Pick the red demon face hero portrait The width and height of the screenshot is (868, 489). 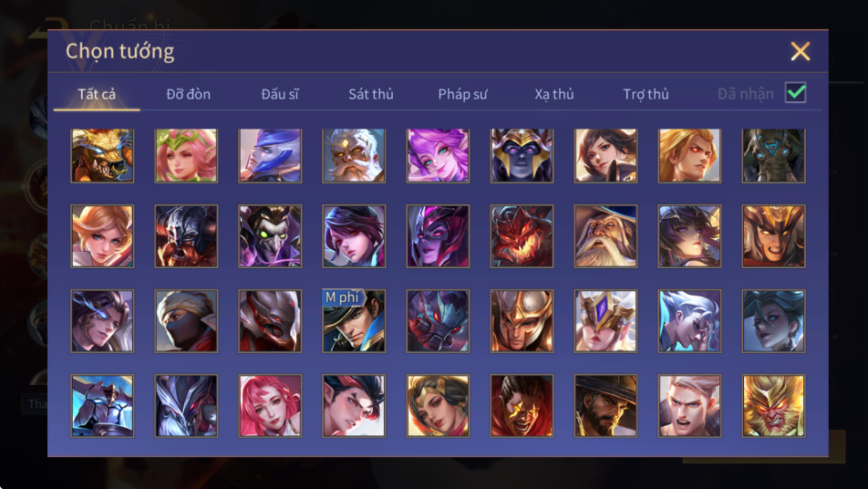point(522,236)
